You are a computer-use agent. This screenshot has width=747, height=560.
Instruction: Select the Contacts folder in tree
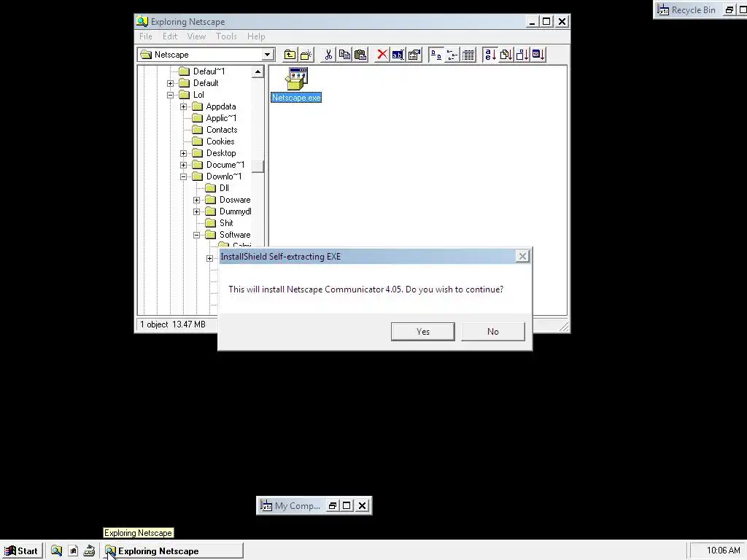[x=222, y=130]
